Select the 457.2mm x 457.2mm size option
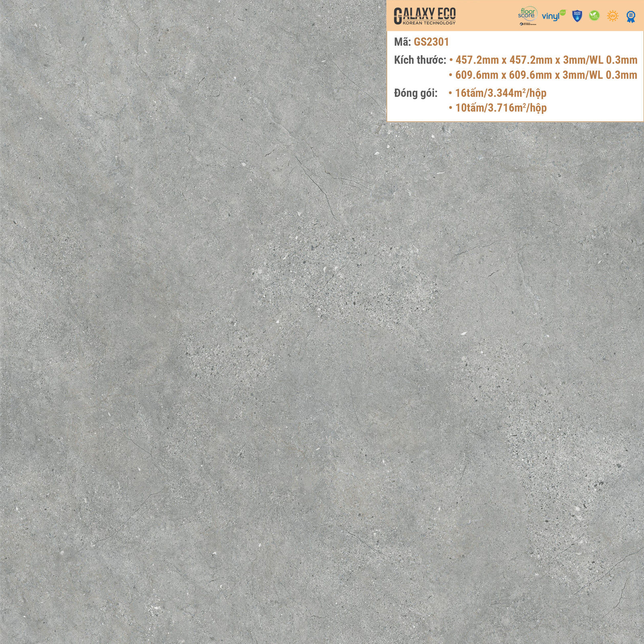The width and height of the screenshot is (644, 644). [x=546, y=60]
